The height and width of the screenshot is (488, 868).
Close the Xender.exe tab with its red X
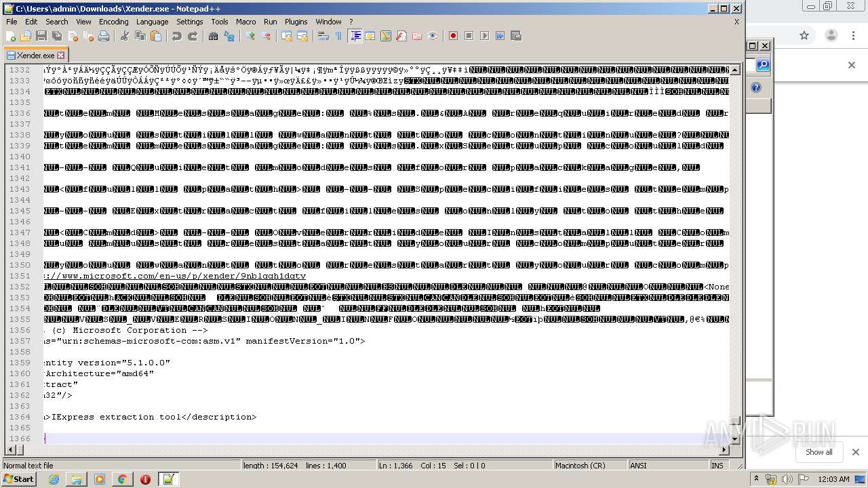pos(60,56)
